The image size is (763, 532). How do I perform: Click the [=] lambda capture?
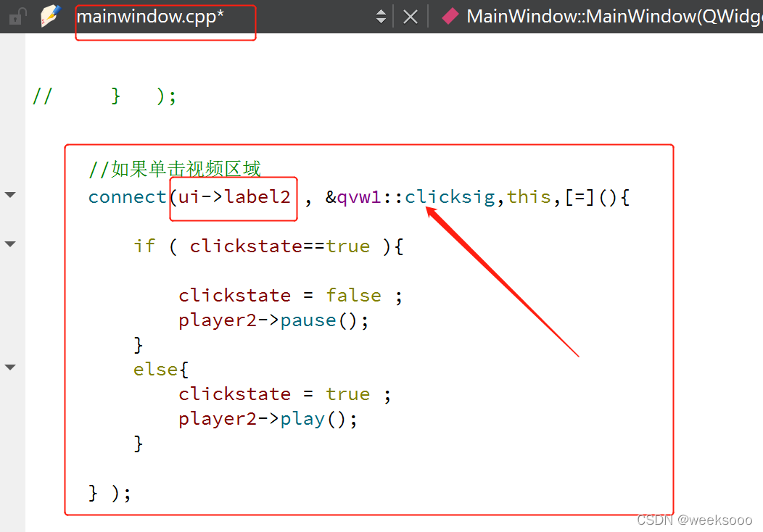tap(580, 197)
